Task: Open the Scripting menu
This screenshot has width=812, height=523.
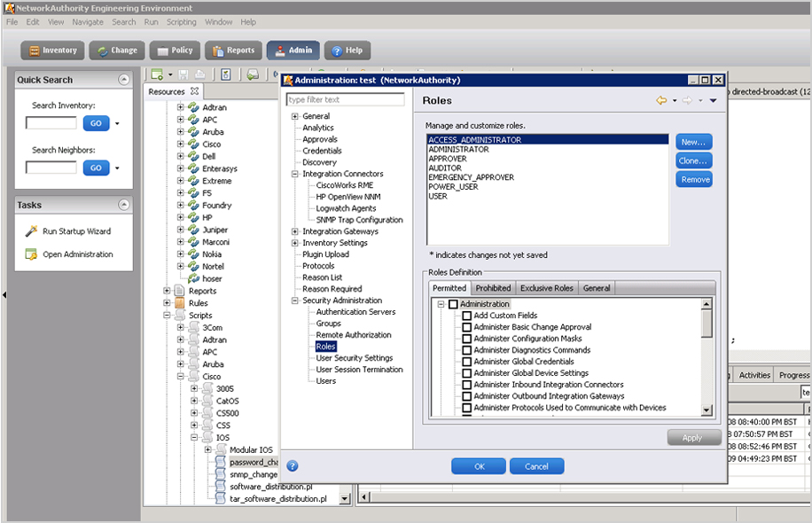Action: point(181,22)
